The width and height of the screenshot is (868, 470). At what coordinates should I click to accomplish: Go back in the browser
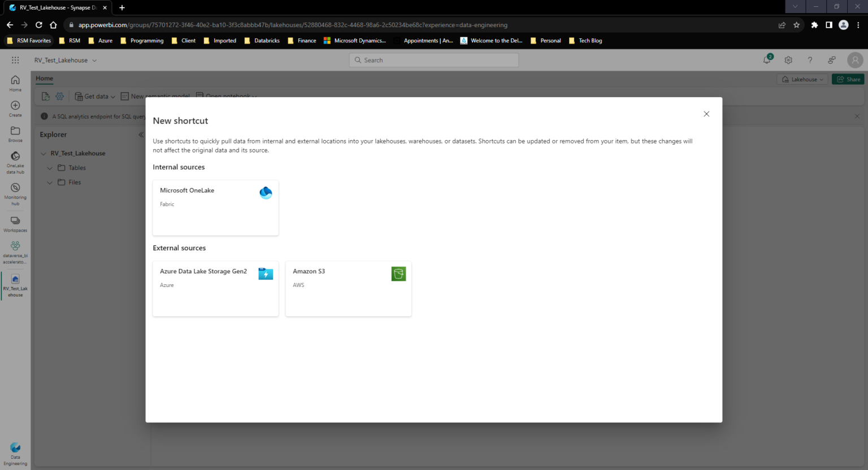coord(10,25)
